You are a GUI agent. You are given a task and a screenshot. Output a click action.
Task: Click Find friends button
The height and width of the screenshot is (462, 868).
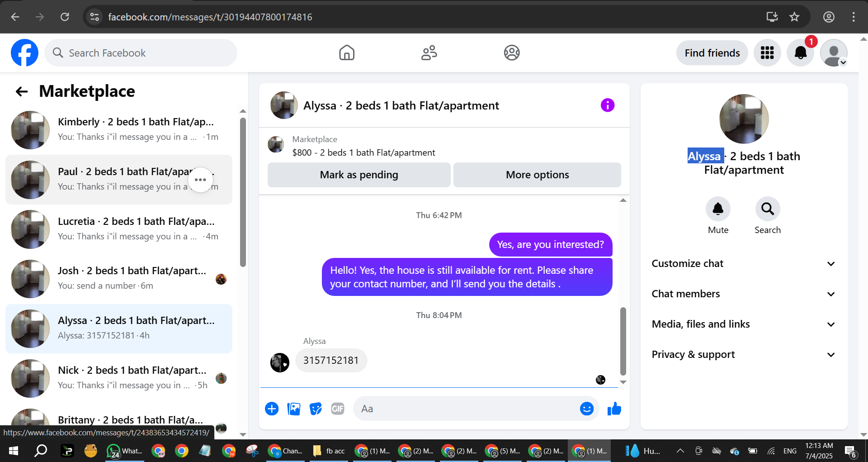(712, 53)
